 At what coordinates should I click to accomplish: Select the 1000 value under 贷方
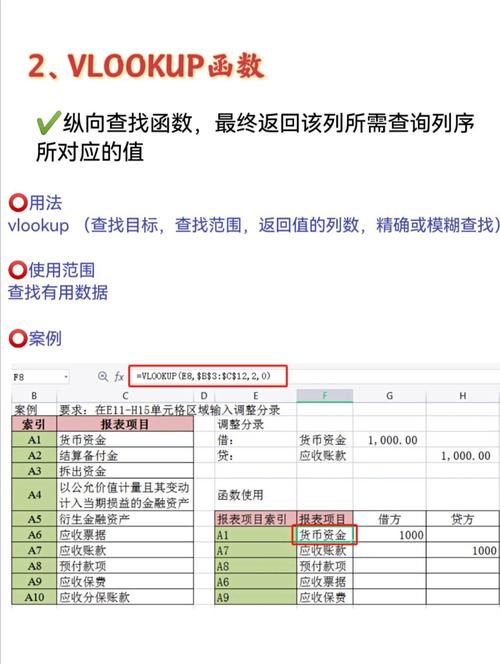click(x=463, y=551)
